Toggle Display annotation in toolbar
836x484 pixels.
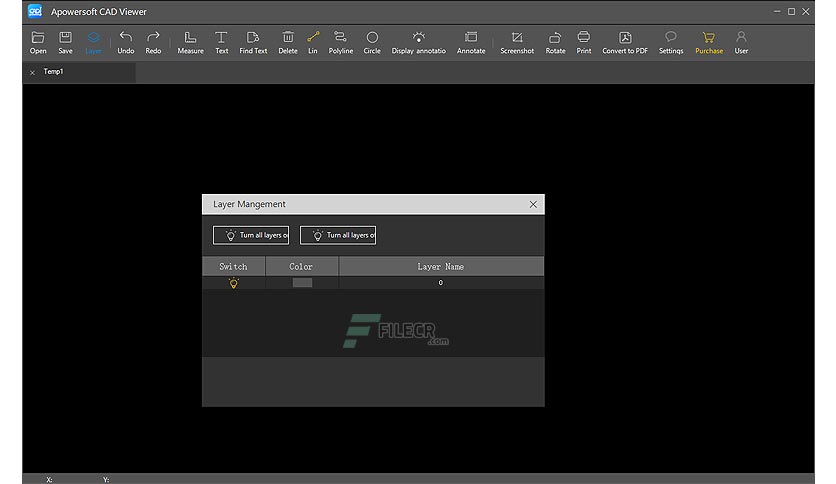click(419, 42)
